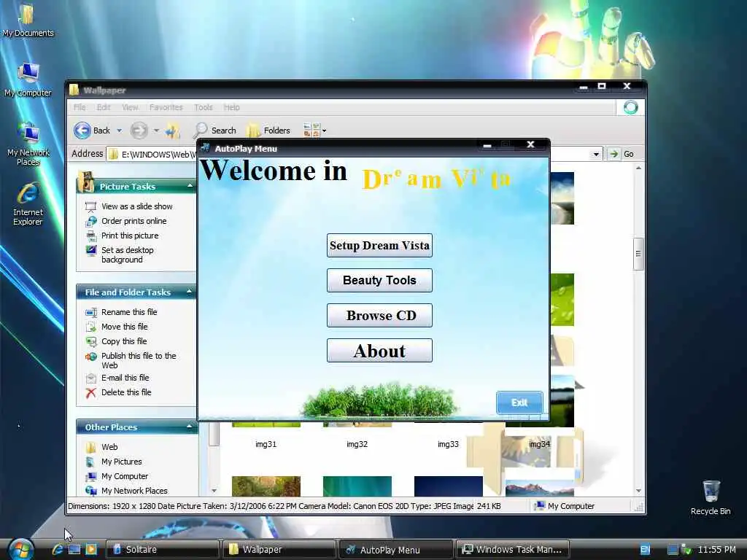Viewport: 747px width, 560px height.
Task: Click Publish this file to the Web
Action: point(139,360)
